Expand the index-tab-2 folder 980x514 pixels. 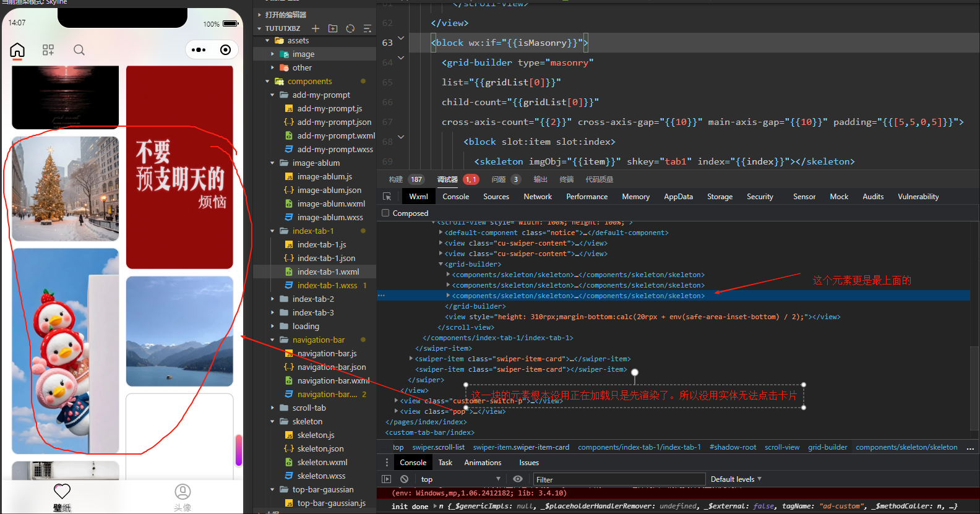313,299
